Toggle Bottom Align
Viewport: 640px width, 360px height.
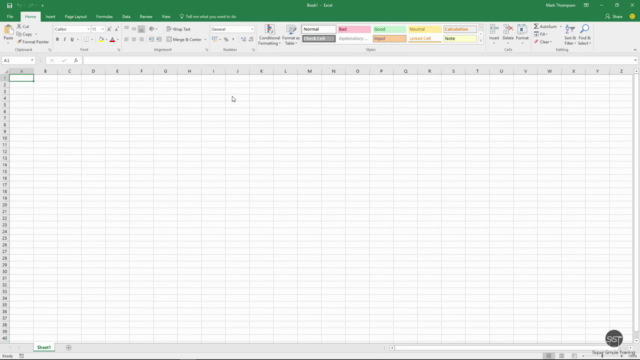click(141, 29)
